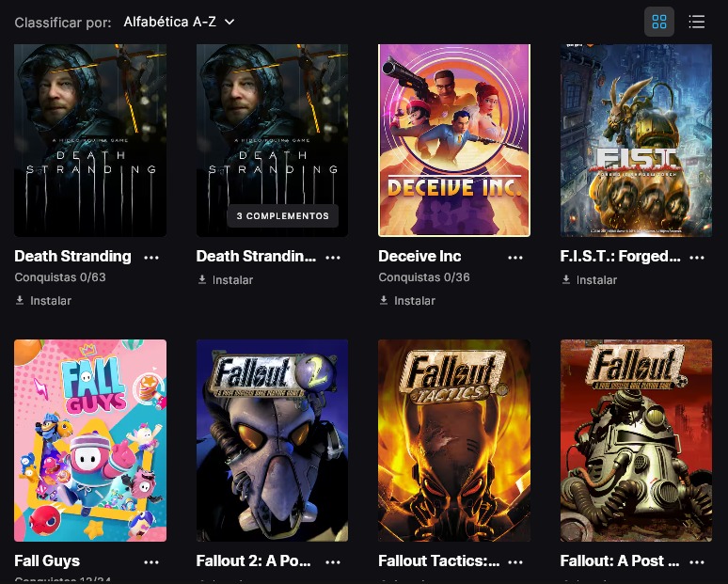
Task: Open the 3 Complementos badge
Action: (x=282, y=216)
